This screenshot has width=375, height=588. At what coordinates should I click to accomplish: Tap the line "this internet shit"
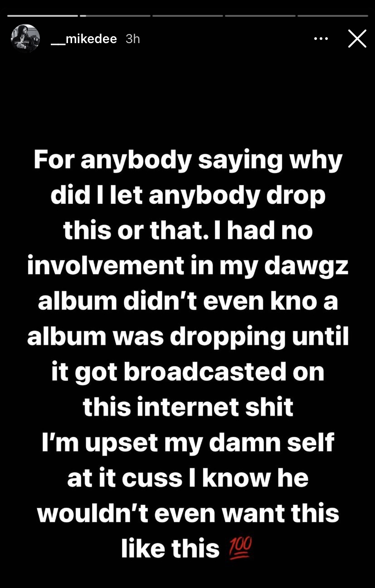tap(188, 407)
